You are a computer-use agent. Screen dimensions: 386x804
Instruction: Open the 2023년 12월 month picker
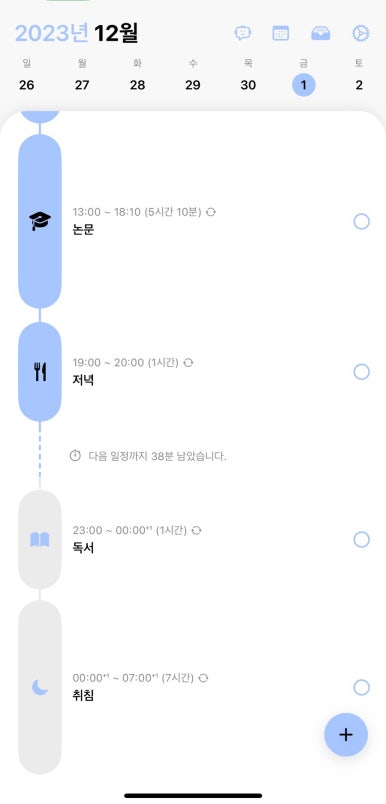coord(77,33)
